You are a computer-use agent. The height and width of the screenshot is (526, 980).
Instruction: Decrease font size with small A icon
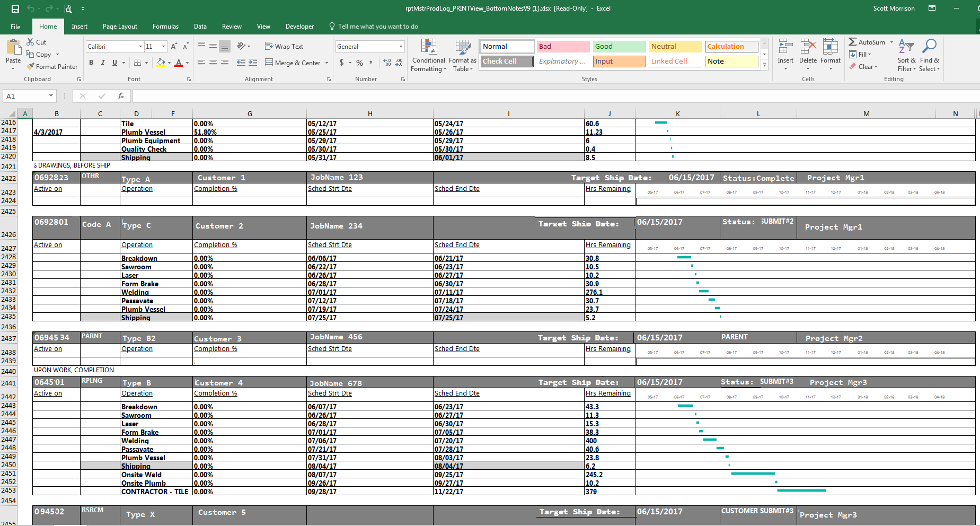coord(186,47)
